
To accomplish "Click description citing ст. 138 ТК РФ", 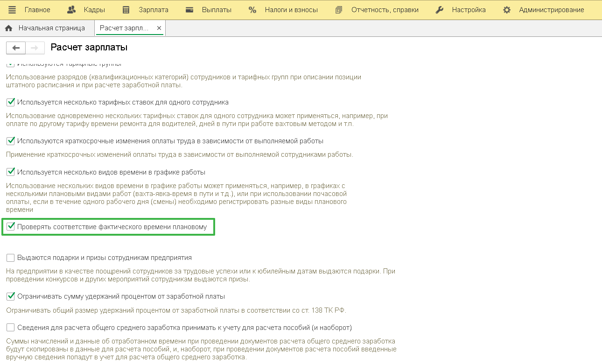I will (176, 310).
